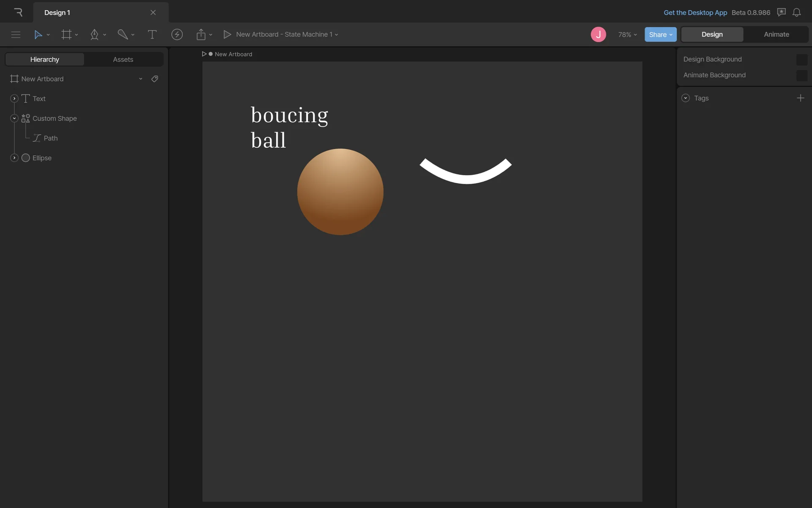Open the Assets tab
Screen dimensions: 812x508
pyautogui.click(x=123, y=60)
